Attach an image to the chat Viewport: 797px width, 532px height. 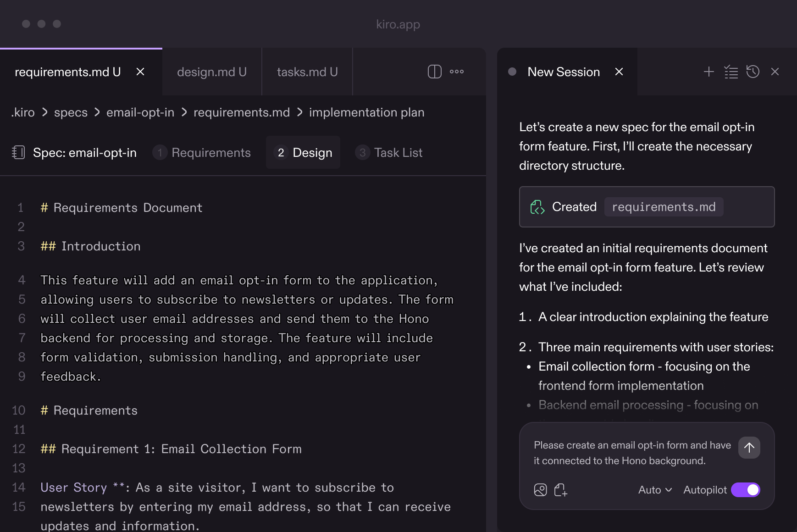pyautogui.click(x=540, y=490)
